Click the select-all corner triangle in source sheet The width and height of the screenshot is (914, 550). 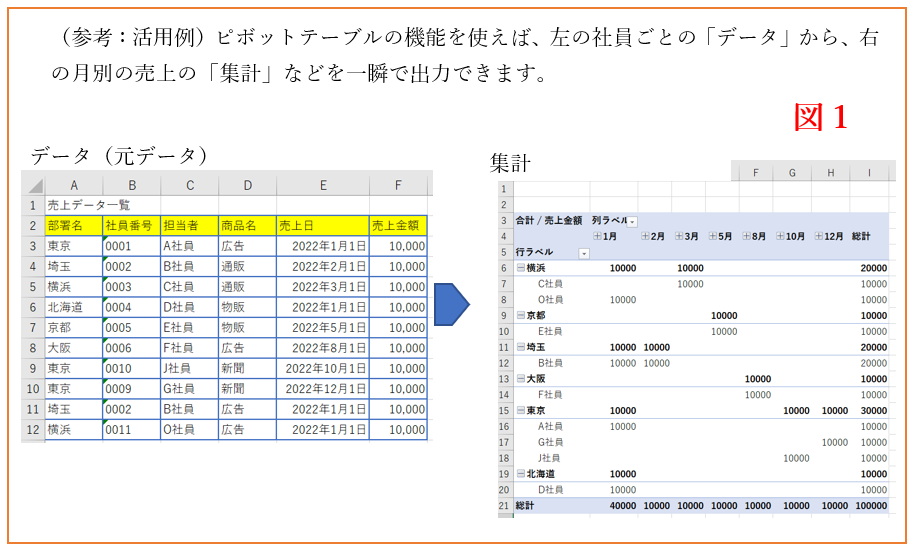[35, 186]
